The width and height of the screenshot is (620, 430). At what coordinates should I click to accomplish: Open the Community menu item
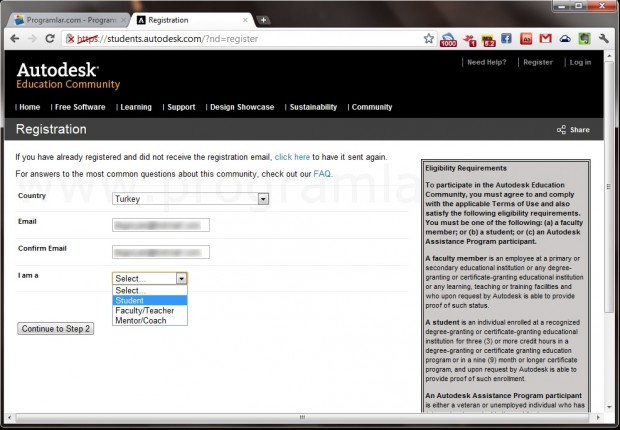(x=372, y=107)
